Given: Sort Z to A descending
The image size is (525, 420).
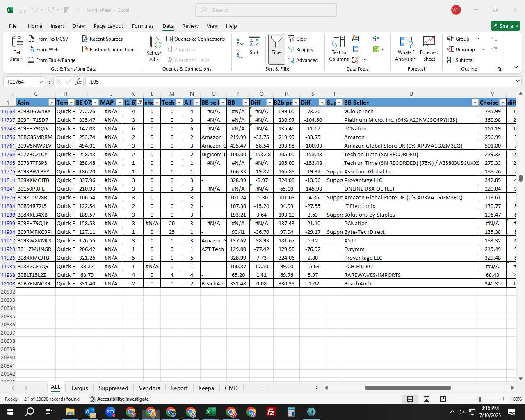Looking at the screenshot, I should (240, 55).
